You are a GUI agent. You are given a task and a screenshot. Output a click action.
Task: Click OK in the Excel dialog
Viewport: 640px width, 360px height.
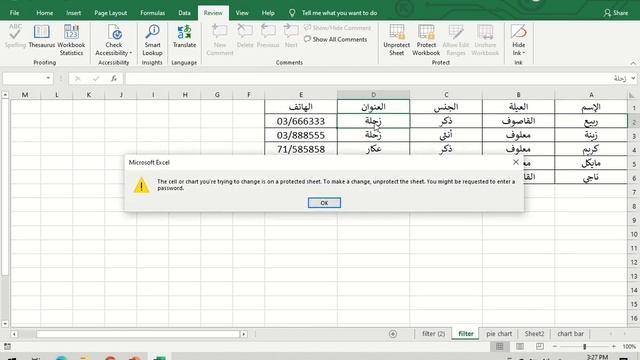324,202
